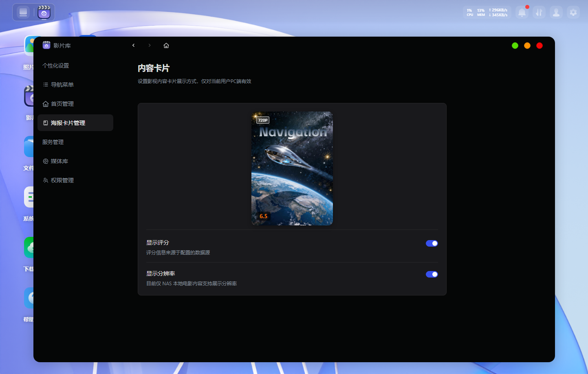The width and height of the screenshot is (588, 374).
Task: Go back with the left arrow
Action: [133, 46]
